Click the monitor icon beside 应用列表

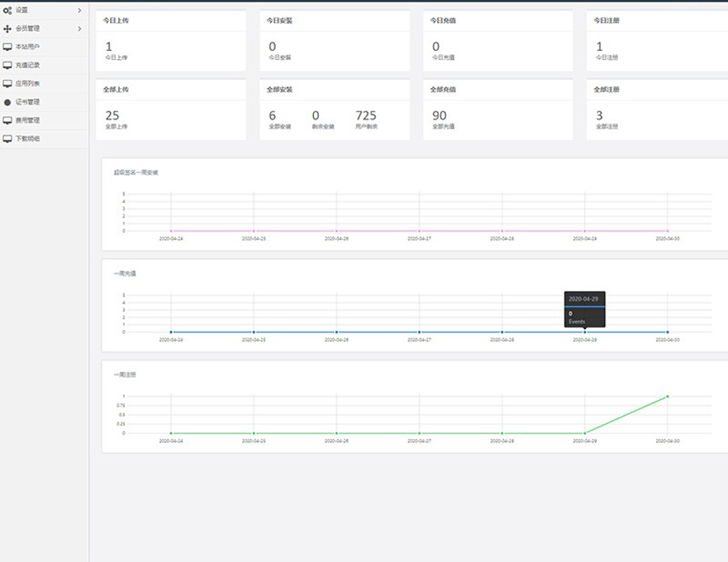tap(7, 83)
